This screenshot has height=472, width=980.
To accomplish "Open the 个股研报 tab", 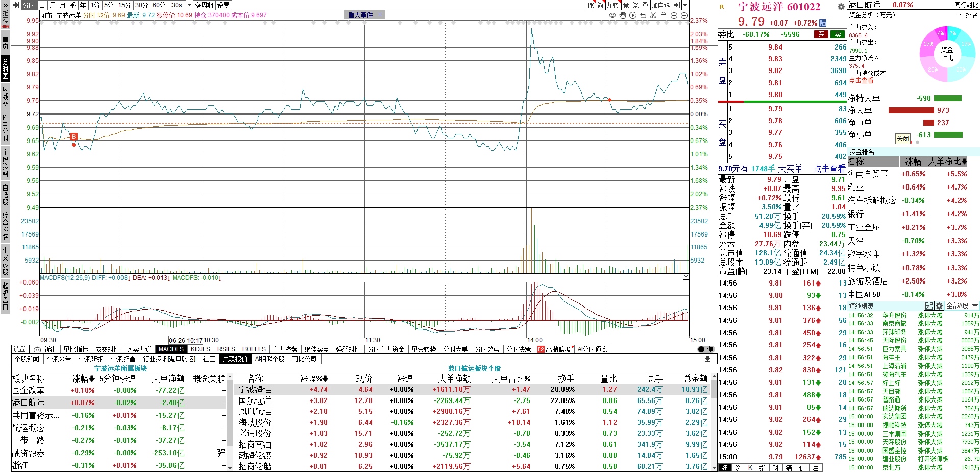I will (91, 359).
